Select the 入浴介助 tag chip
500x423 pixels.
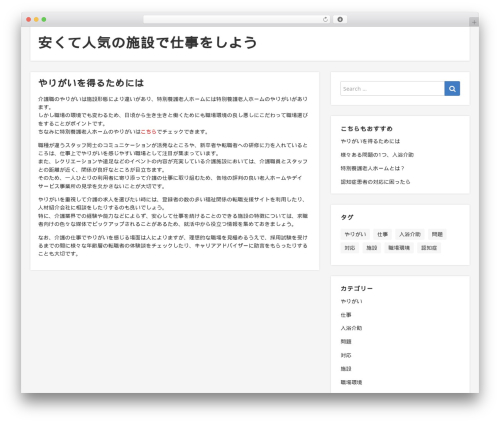(410, 234)
